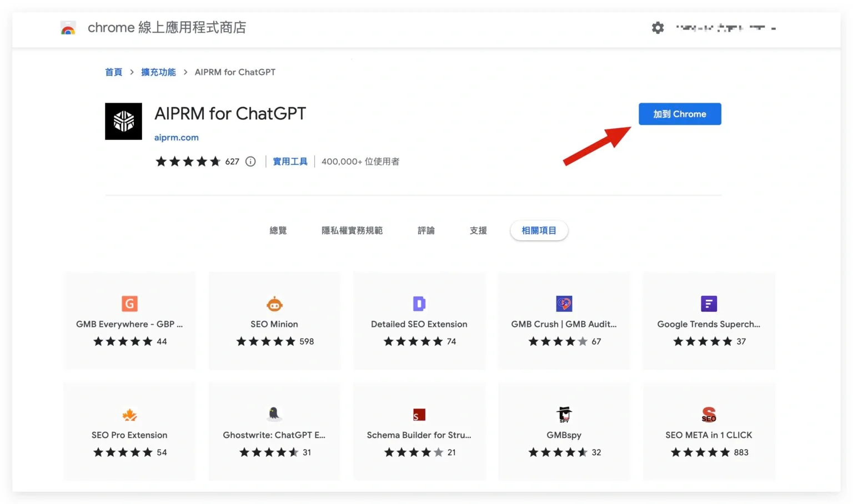853x504 pixels.
Task: Click the Google Trends Supercharged purple icon
Action: click(x=709, y=304)
